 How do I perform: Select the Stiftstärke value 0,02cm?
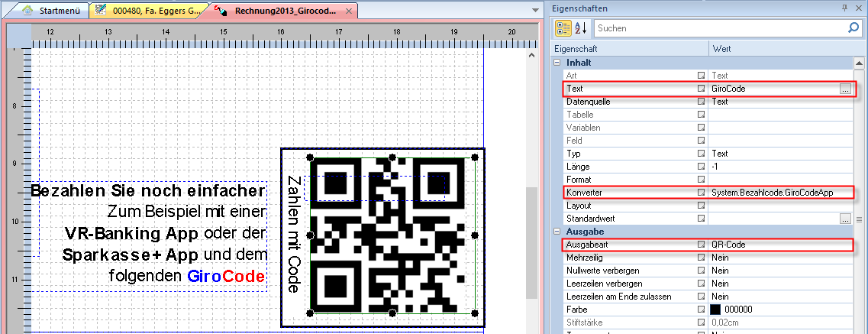726,323
